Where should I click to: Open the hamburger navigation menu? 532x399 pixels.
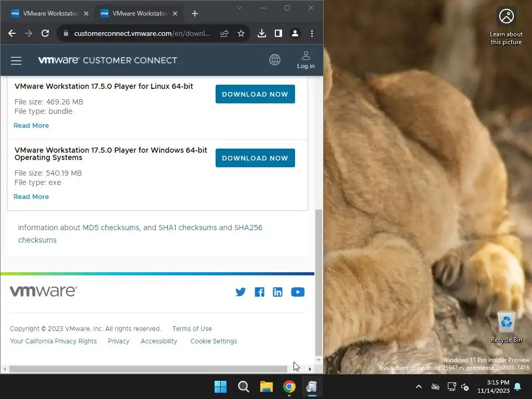pyautogui.click(x=16, y=61)
